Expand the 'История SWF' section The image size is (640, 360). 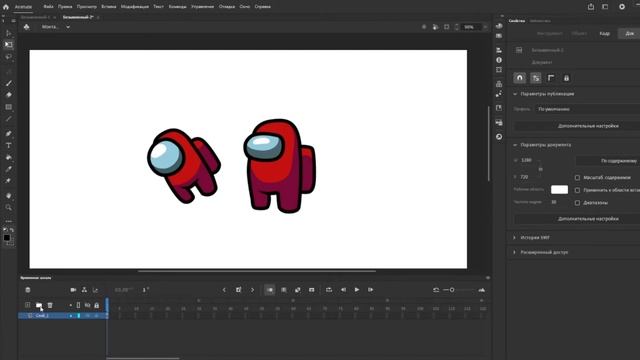click(515, 238)
